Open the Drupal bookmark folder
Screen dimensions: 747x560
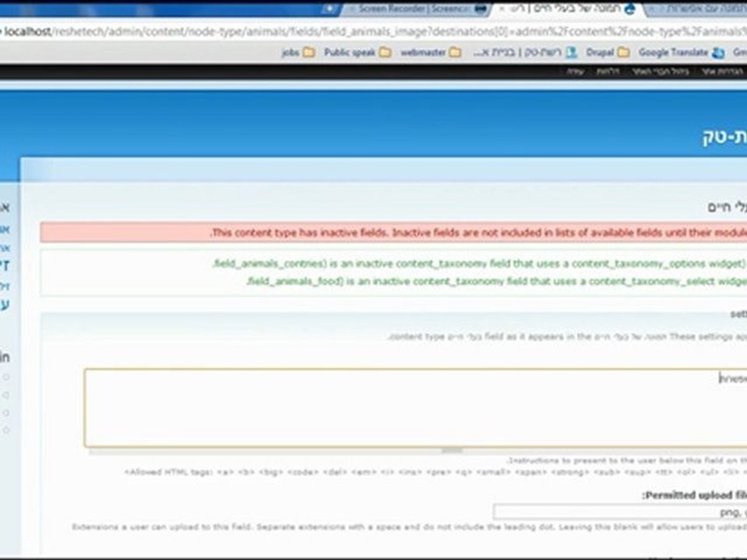[x=608, y=52]
